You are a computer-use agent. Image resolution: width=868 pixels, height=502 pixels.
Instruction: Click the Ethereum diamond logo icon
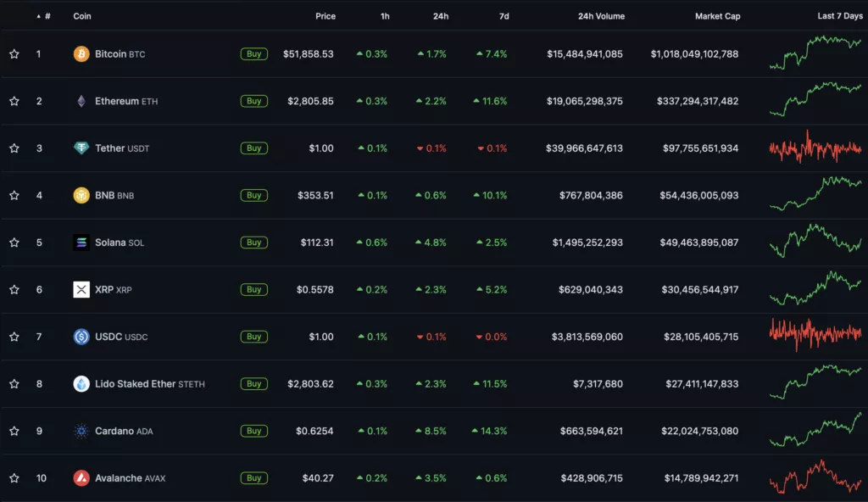pyautogui.click(x=81, y=101)
